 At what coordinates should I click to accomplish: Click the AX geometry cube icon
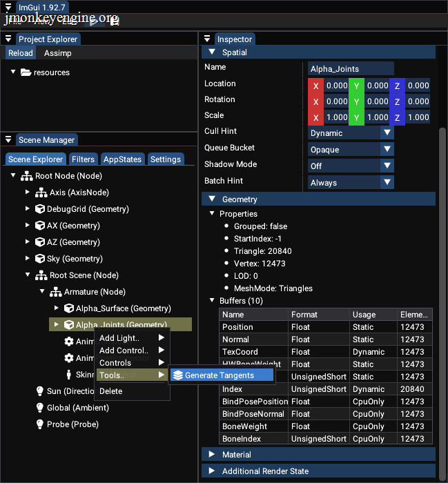40,226
